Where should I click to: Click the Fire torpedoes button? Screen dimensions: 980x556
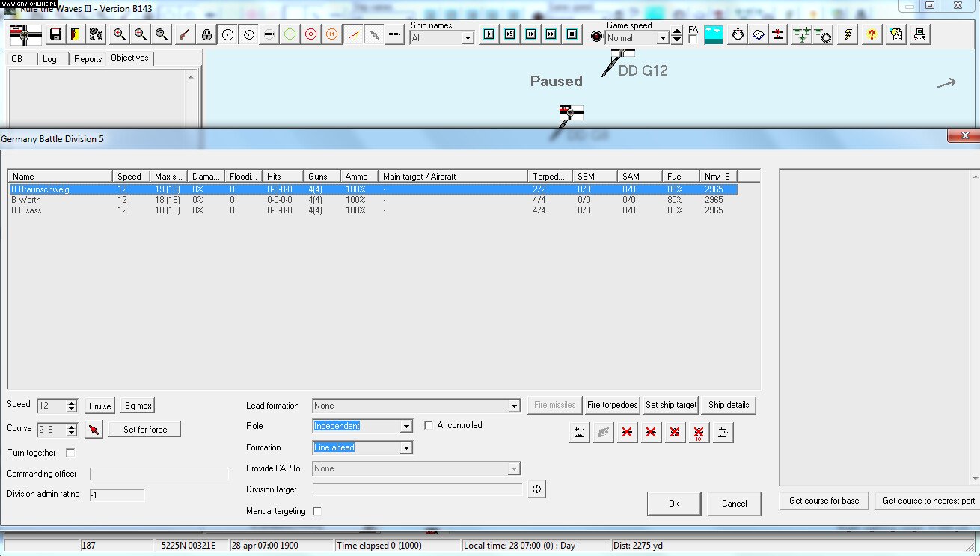tap(612, 404)
